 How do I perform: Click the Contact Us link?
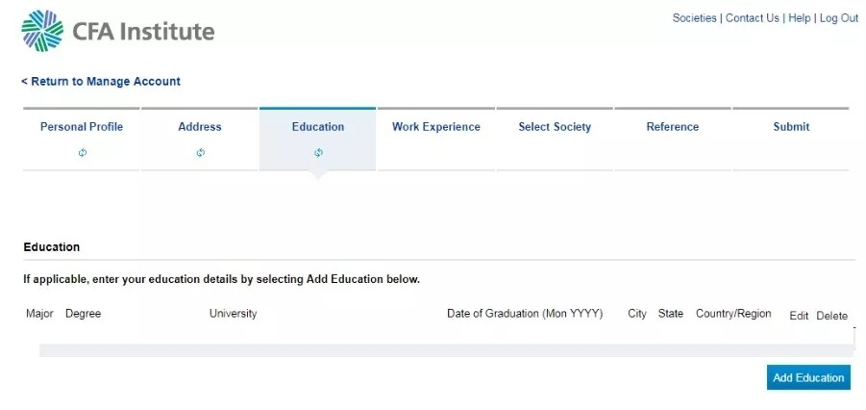tap(752, 18)
